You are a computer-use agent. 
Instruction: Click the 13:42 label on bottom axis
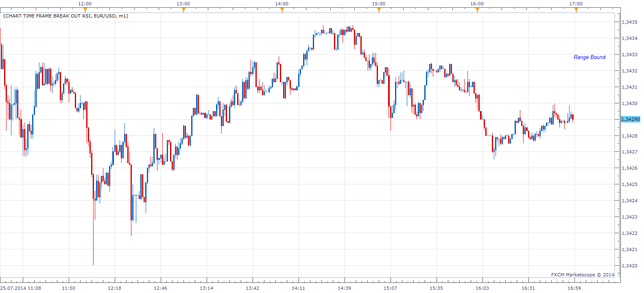click(253, 288)
